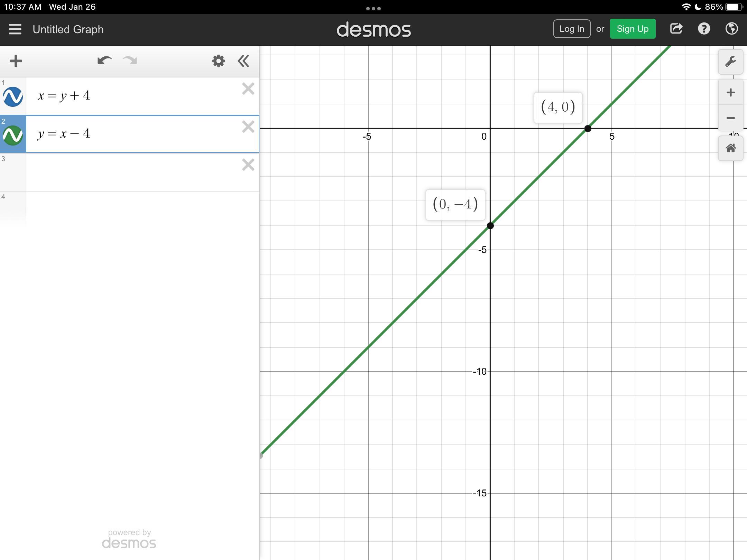Redo the last action
Image resolution: width=747 pixels, height=560 pixels.
(130, 61)
